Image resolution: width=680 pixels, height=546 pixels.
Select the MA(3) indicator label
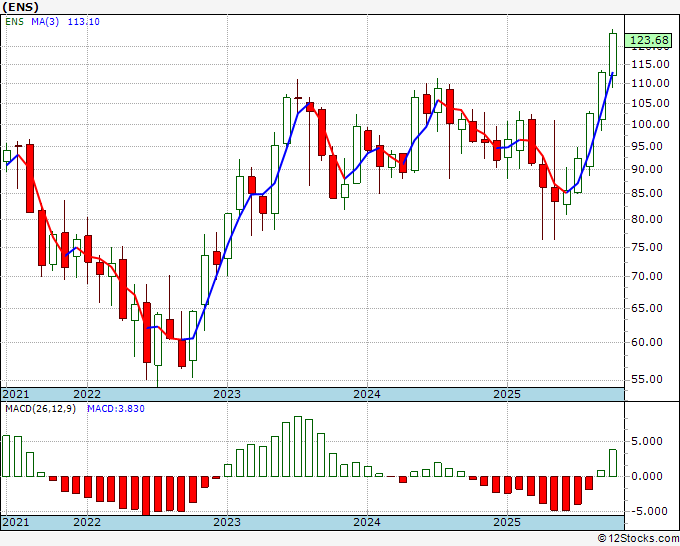click(45, 22)
